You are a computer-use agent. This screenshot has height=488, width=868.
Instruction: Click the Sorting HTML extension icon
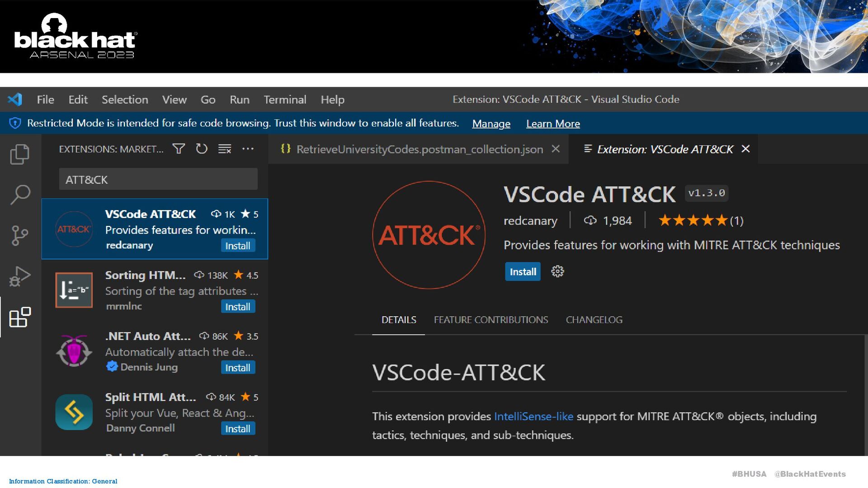74,290
